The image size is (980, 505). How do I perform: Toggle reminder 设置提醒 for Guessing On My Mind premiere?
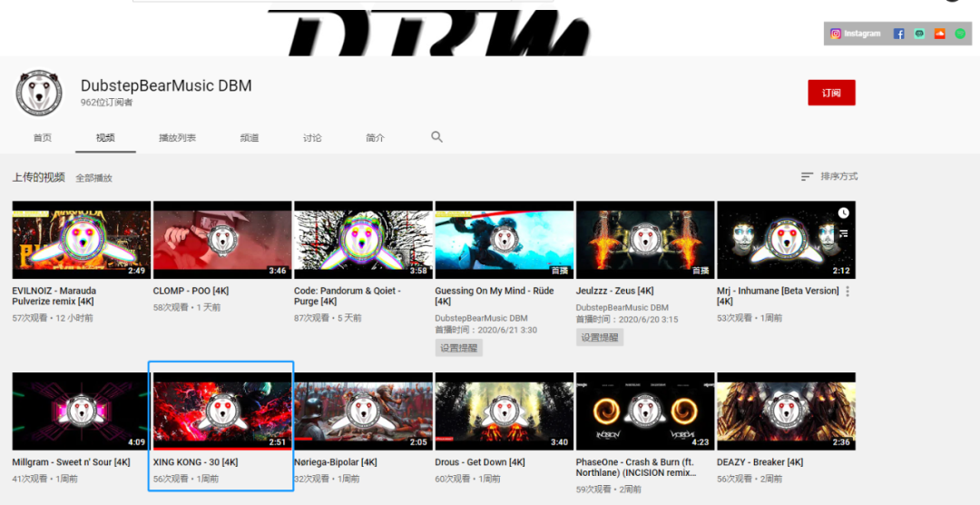point(458,348)
